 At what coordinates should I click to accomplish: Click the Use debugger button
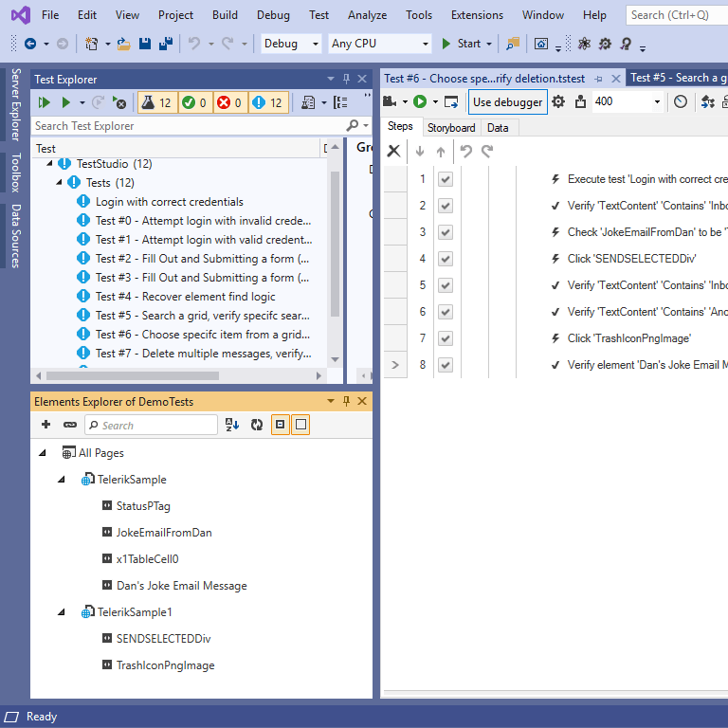click(x=507, y=101)
